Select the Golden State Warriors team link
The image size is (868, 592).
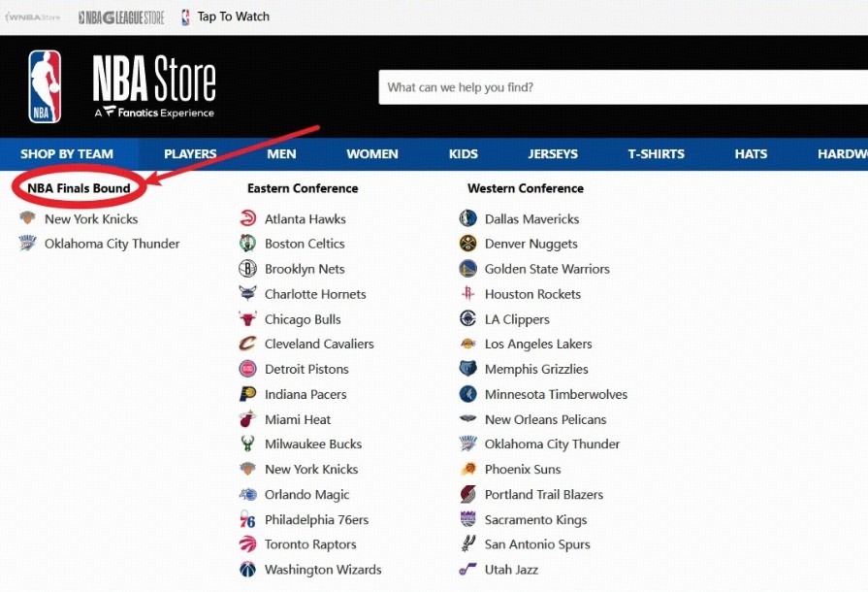click(547, 269)
